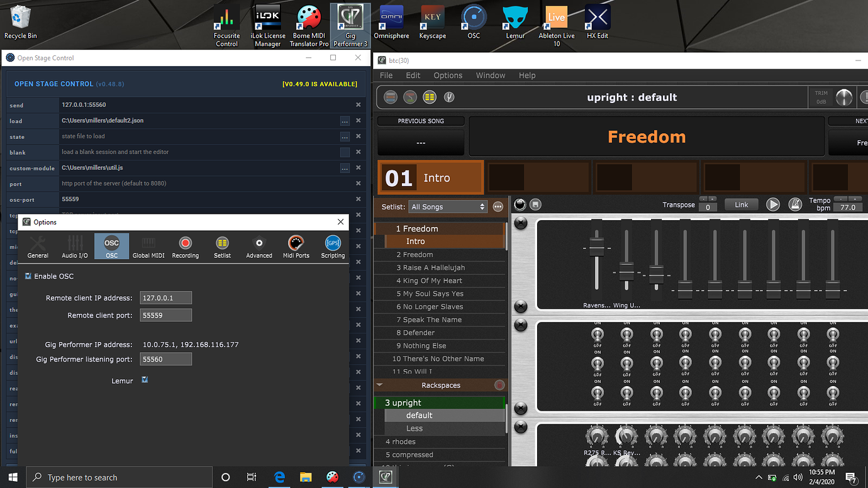Open the Scripting options tab
This screenshot has width=868, height=488.
(333, 247)
